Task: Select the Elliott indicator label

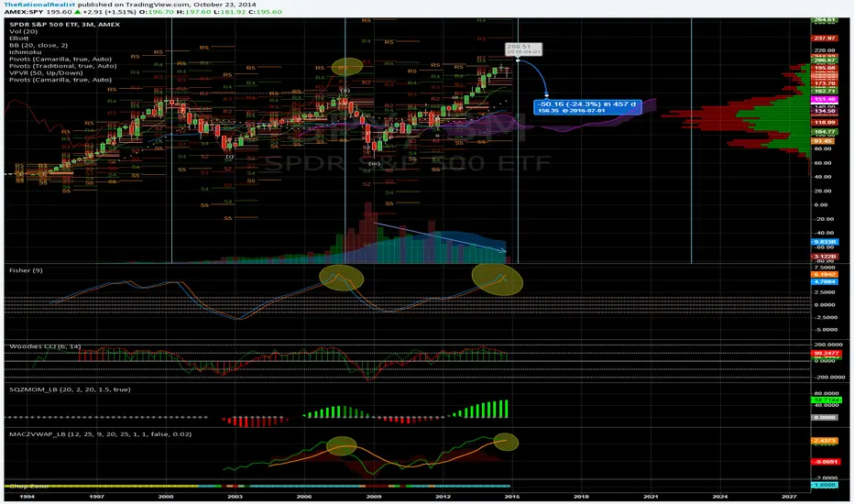Action: click(x=19, y=38)
